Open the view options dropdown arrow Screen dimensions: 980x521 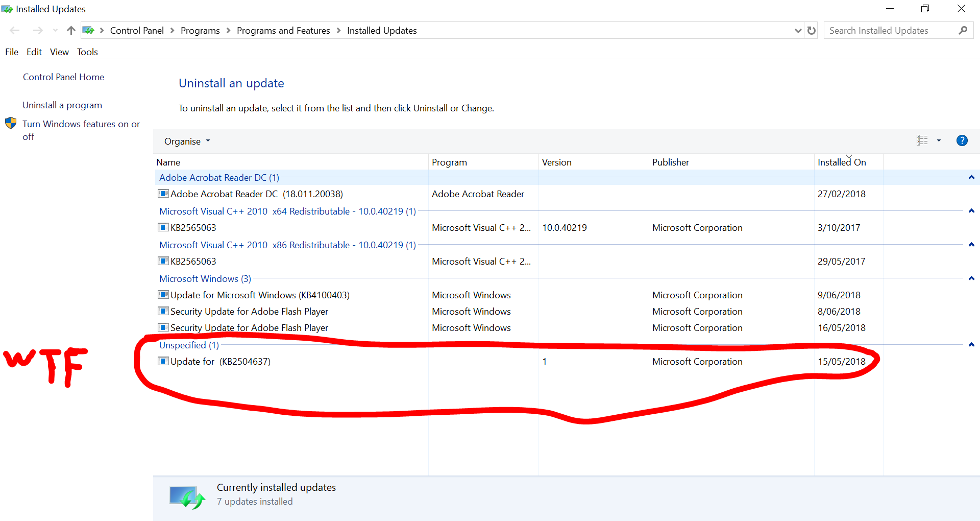coord(939,140)
